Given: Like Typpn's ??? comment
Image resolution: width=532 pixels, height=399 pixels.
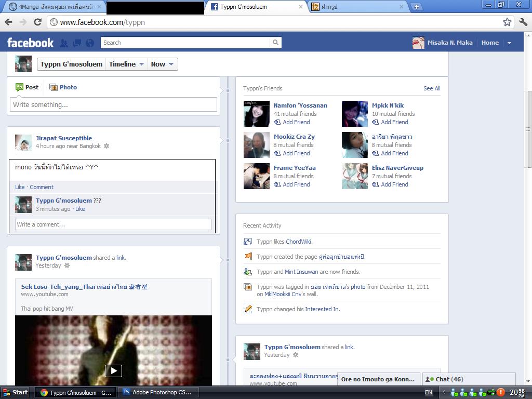Looking at the screenshot, I should [x=80, y=209].
